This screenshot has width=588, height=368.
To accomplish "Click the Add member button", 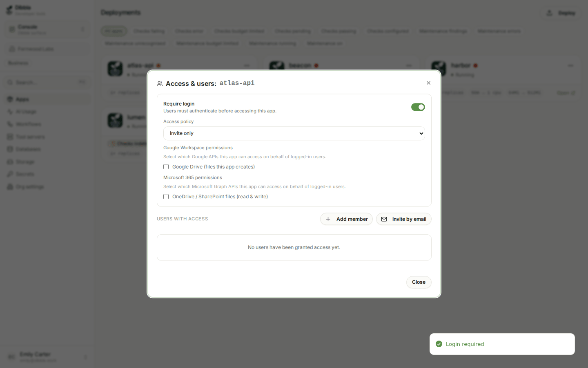I will (346, 219).
